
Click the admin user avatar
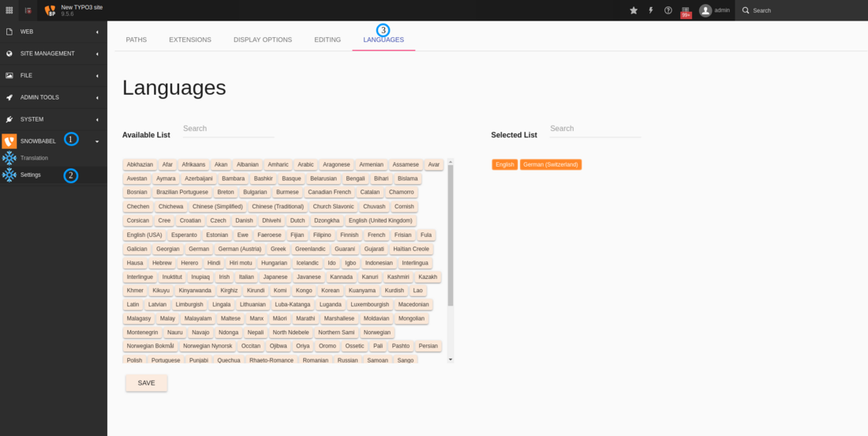[705, 10]
